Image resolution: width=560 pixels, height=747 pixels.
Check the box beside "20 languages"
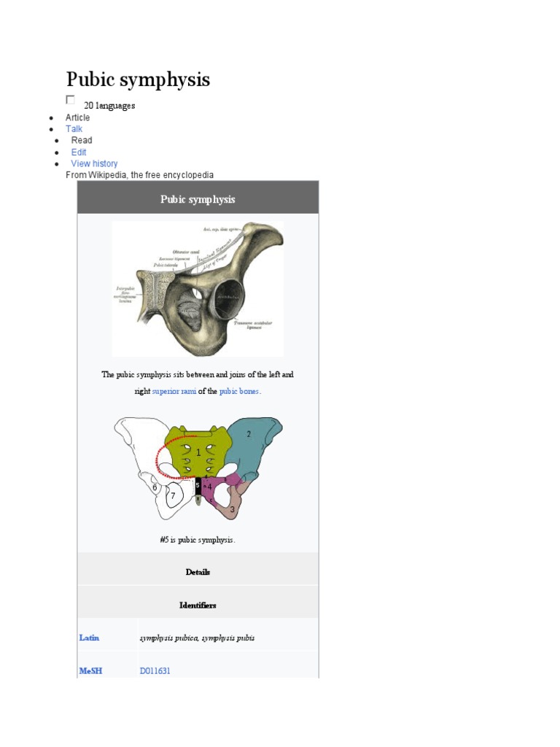[71, 100]
